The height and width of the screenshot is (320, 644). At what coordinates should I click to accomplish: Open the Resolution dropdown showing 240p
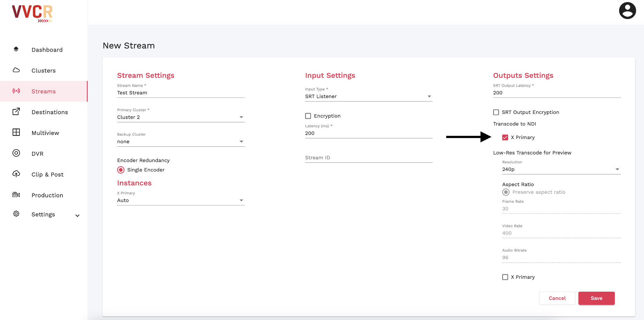[561, 169]
